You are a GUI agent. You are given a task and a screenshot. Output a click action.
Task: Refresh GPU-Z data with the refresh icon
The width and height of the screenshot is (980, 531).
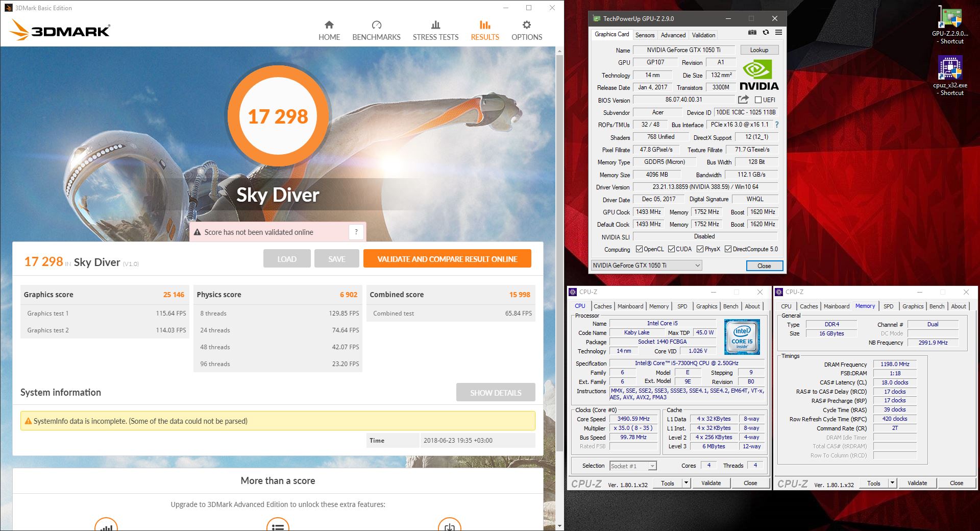pos(766,32)
